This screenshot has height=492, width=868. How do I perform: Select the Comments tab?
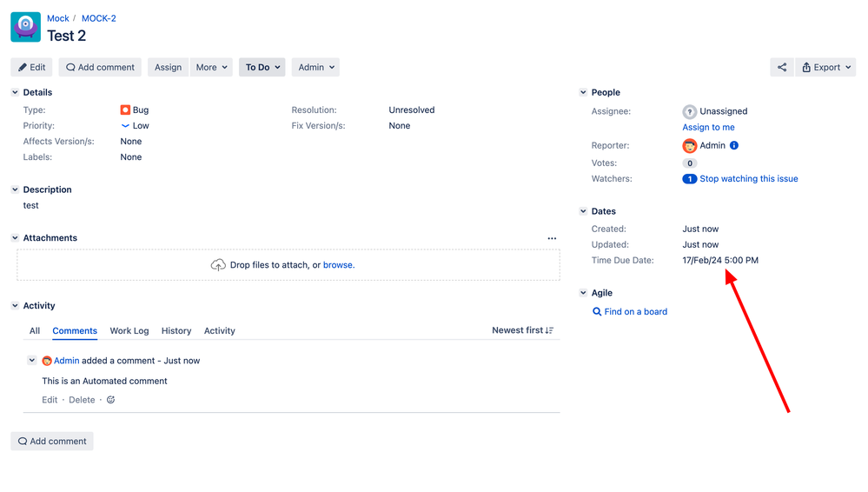(x=75, y=331)
